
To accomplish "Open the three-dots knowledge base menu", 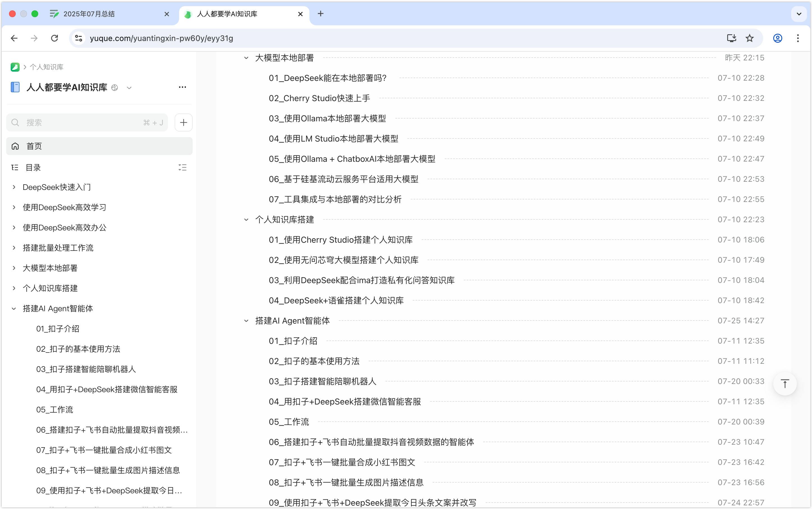I will [183, 87].
